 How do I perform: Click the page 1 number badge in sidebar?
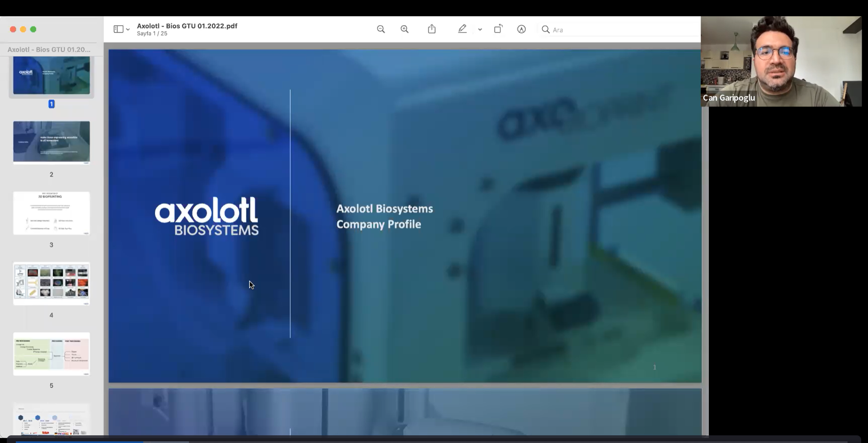click(x=52, y=104)
